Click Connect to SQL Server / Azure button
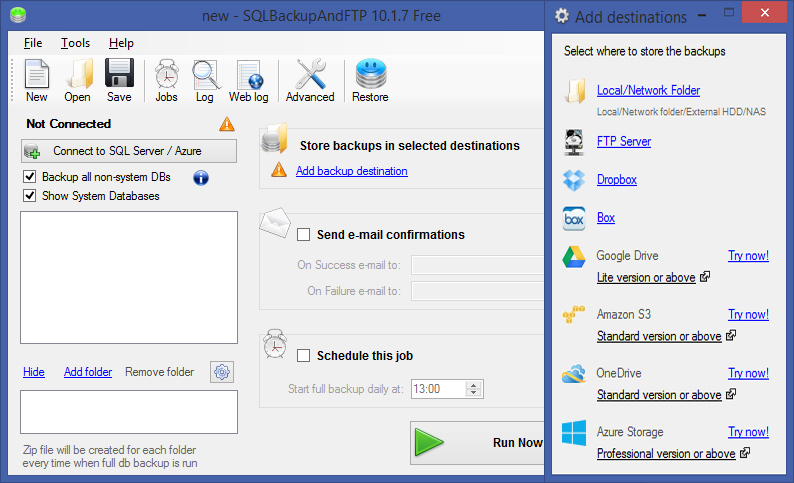This screenshot has width=794, height=483. 129,151
